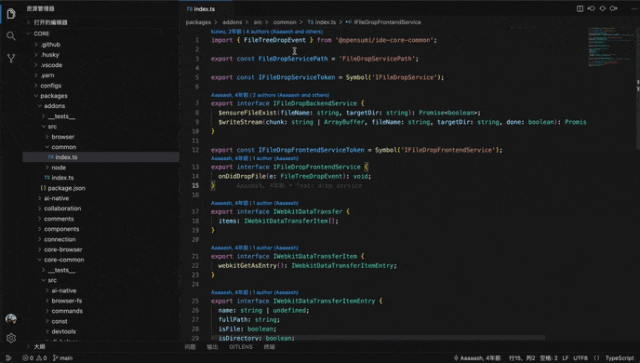640x363 pixels.
Task: Change TypeScript language mode
Action: click(x=620, y=358)
